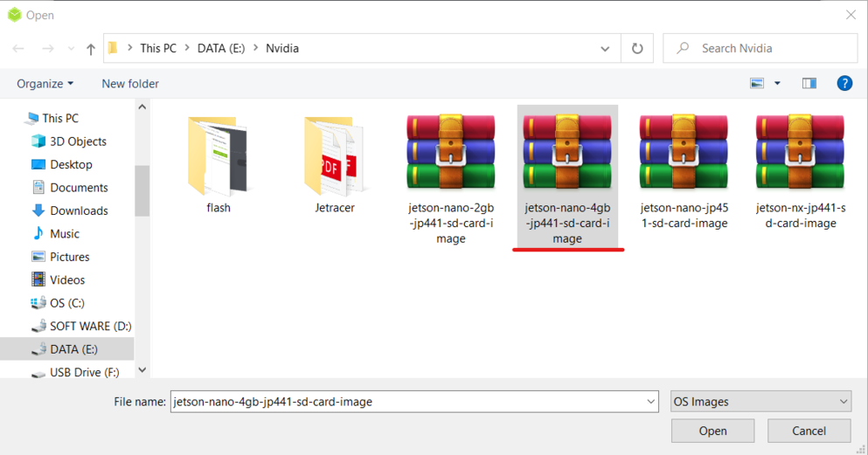Click DATA (E:) in breadcrumb path
The width and height of the screenshot is (868, 455).
(221, 48)
